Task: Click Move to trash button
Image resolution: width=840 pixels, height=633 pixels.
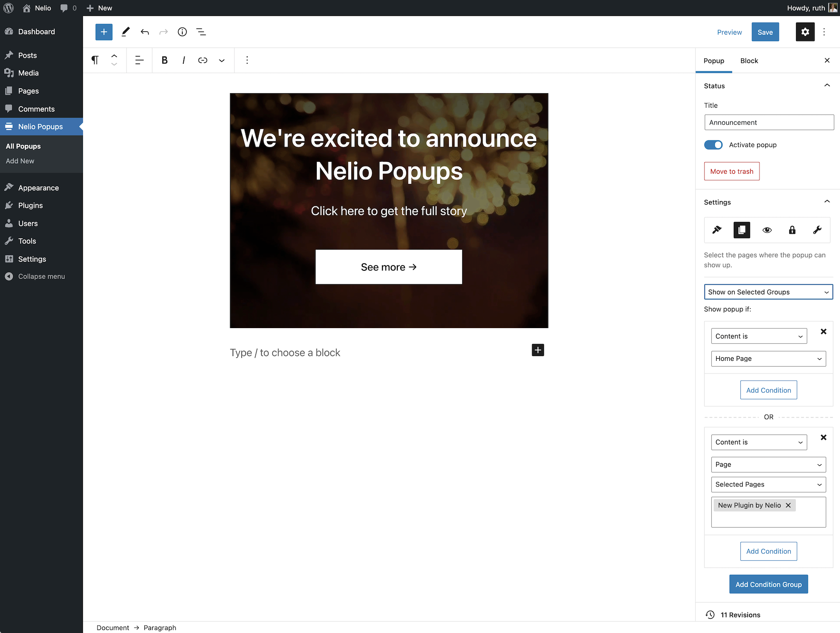Action: pyautogui.click(x=731, y=171)
